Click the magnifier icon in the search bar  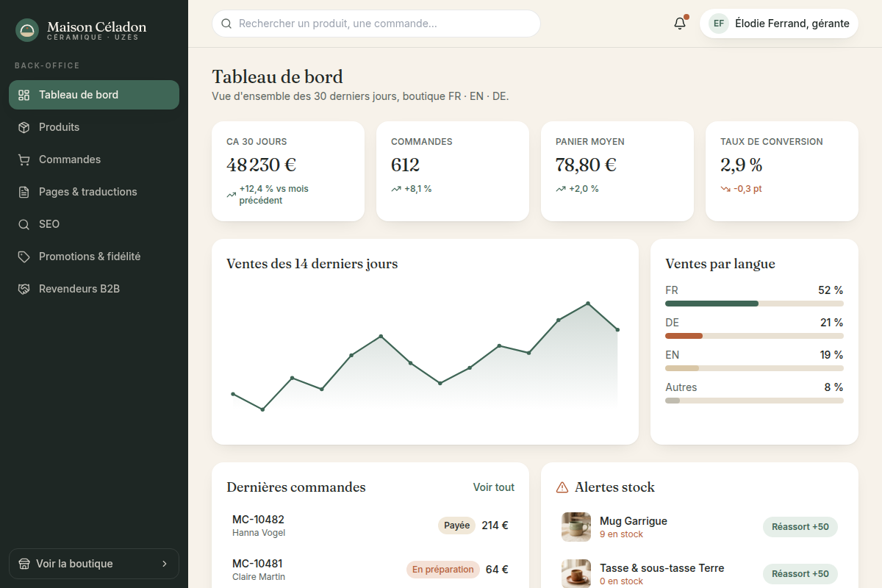pyautogui.click(x=226, y=24)
